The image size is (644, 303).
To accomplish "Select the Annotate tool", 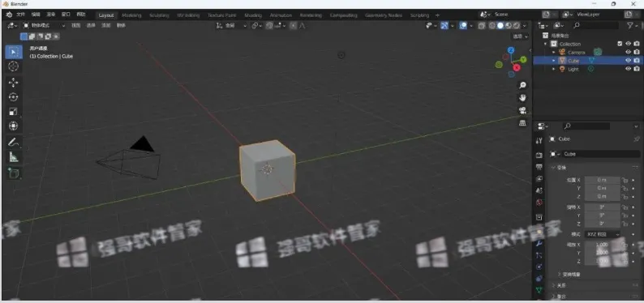I will coord(14,143).
